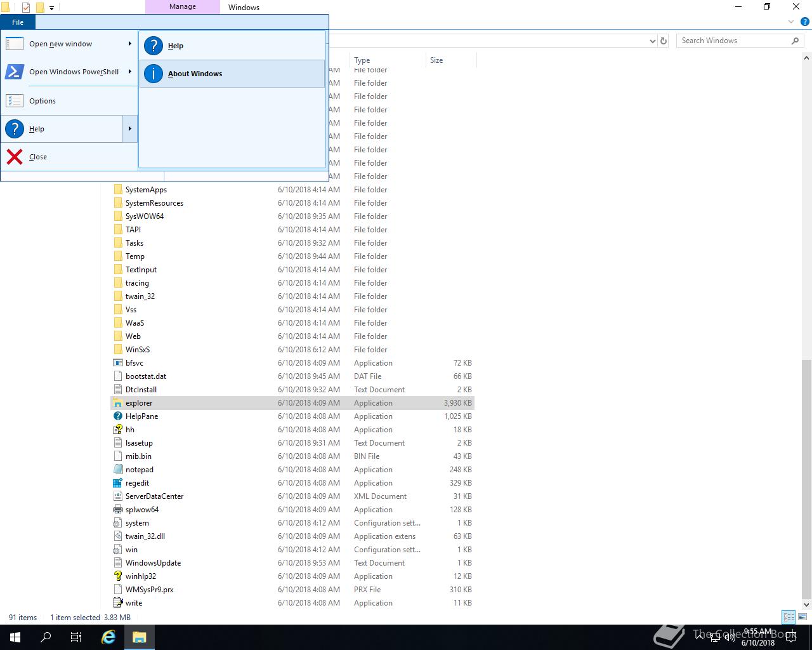This screenshot has width=812, height=650.
Task: Expand Open Windows PowerShell submenu arrow
Action: tap(130, 72)
